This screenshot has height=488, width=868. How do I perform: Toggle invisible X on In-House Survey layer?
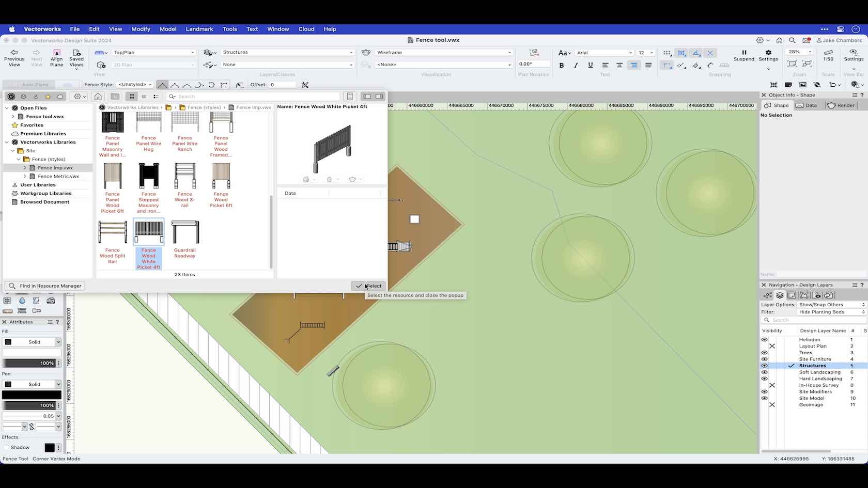[x=772, y=385]
